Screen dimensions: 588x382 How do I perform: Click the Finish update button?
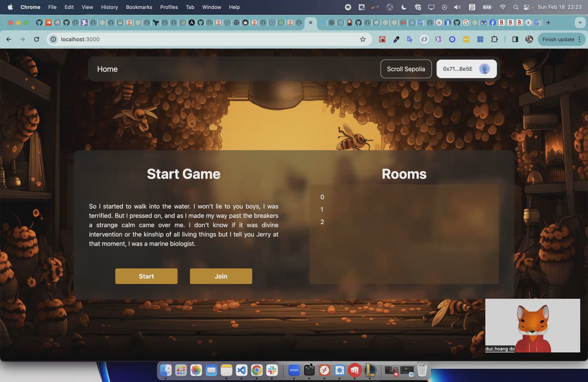click(x=558, y=39)
